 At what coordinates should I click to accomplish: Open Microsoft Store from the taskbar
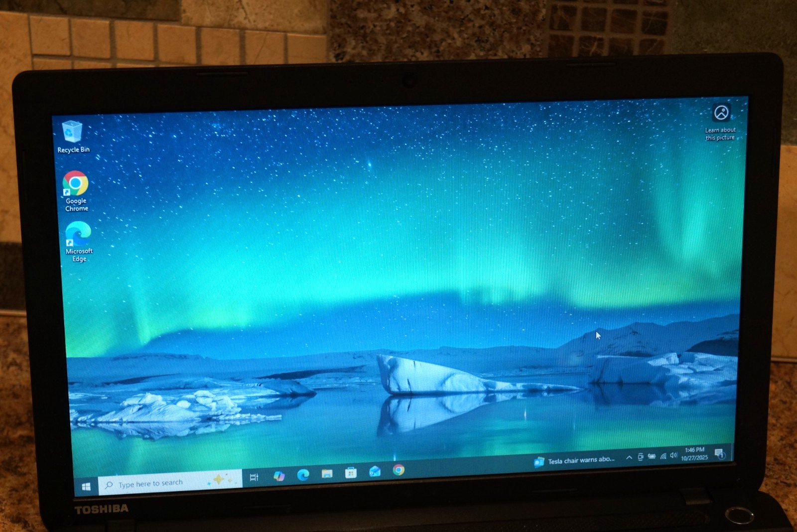tap(351, 472)
